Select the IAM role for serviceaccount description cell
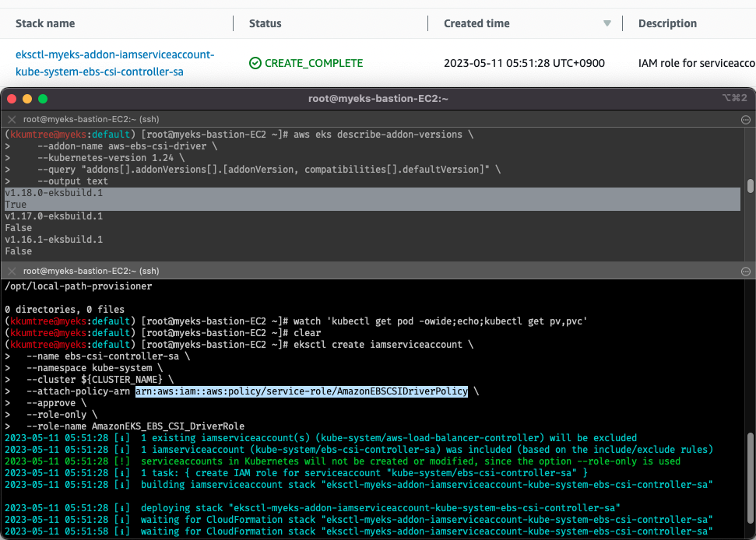This screenshot has height=540, width=756. click(697, 63)
